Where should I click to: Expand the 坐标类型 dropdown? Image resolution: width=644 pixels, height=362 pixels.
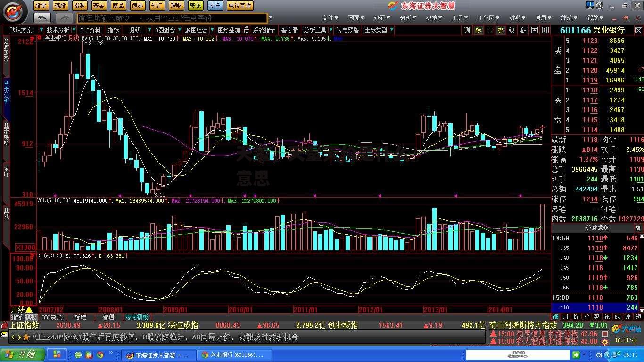[x=391, y=30]
